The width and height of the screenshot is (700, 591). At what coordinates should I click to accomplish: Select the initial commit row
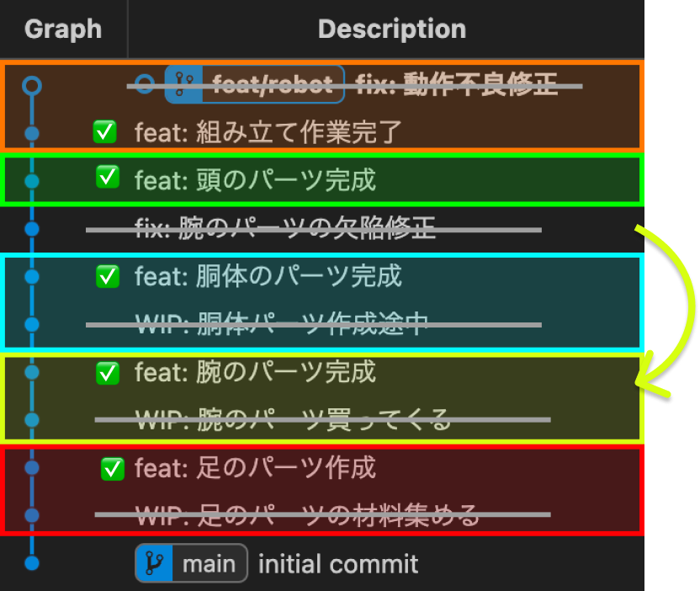(322, 563)
